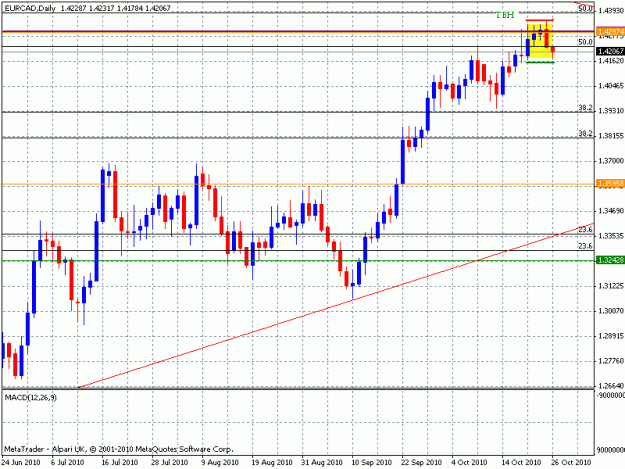Select the orange 1.42974 price tag

(x=611, y=31)
